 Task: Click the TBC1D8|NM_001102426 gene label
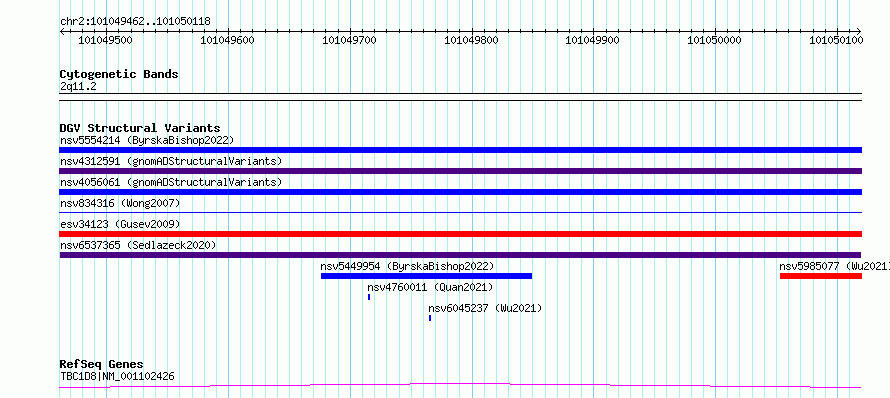click(117, 376)
